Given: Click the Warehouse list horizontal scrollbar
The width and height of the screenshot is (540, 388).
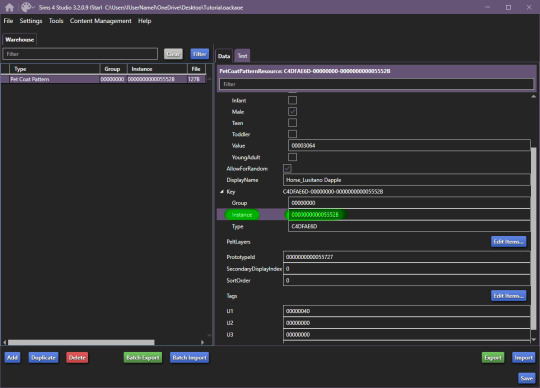Looking at the screenshot, I should point(81,342).
